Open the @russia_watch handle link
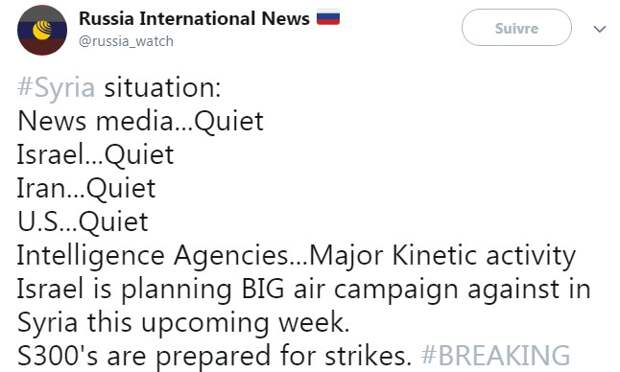This screenshot has width=620, height=372. tap(126, 41)
